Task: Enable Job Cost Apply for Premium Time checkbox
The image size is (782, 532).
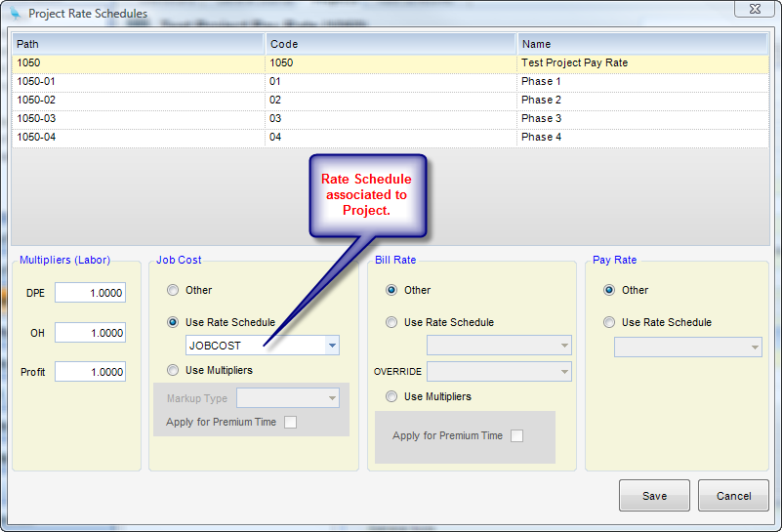Action: tap(290, 422)
